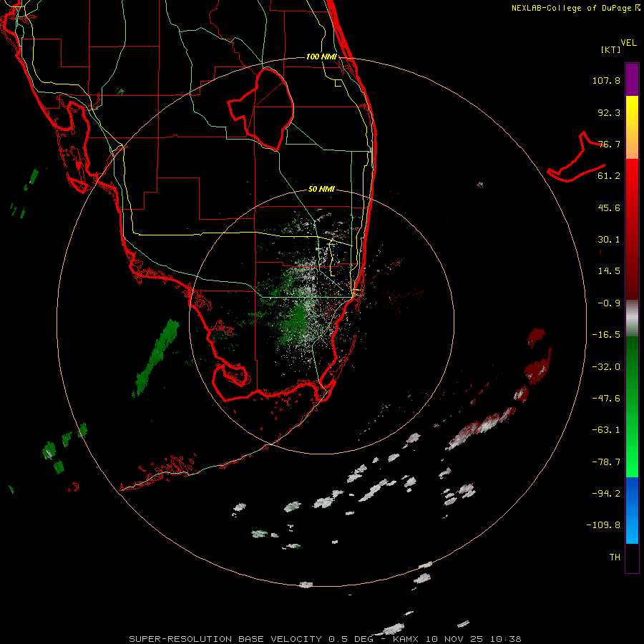Pick the purple swatch atop the velocity scale
This screenshot has width=644, height=644.
(x=632, y=79)
